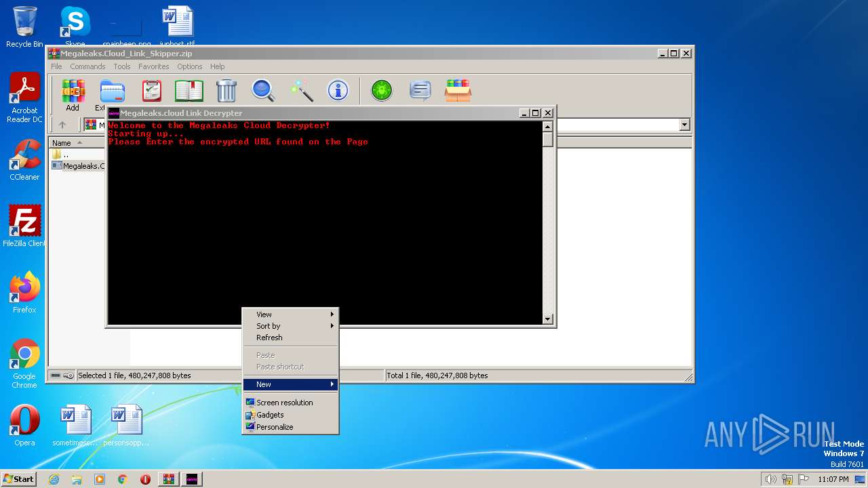The width and height of the screenshot is (868, 488).
Task: Click inside the black Decrypter console area
Action: [x=325, y=222]
